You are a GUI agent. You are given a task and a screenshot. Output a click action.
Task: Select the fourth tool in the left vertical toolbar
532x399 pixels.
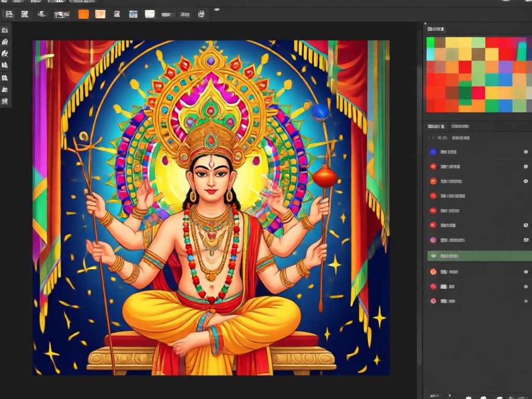point(5,65)
